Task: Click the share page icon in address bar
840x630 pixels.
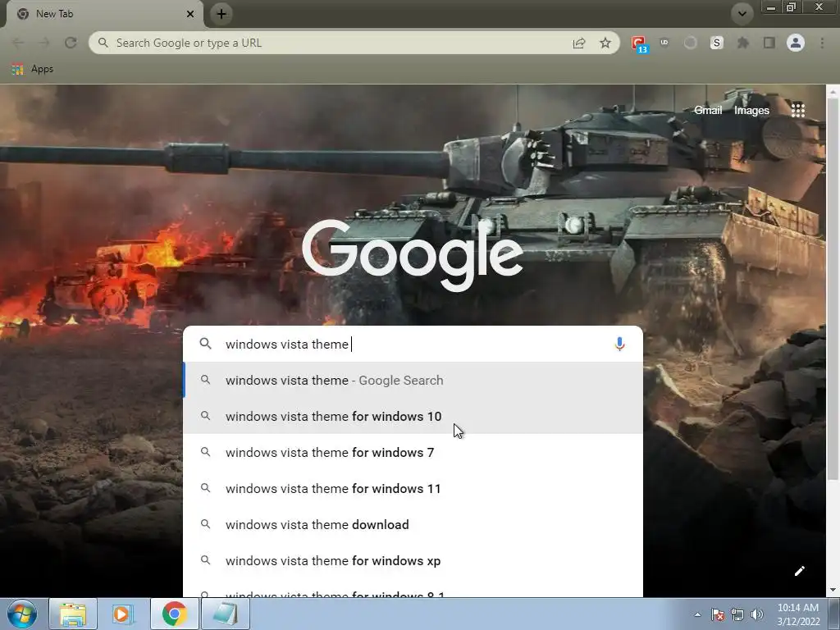Action: (x=579, y=43)
